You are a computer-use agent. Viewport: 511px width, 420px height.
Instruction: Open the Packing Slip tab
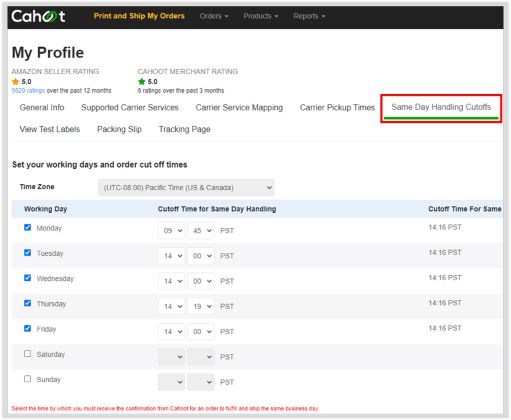point(119,129)
